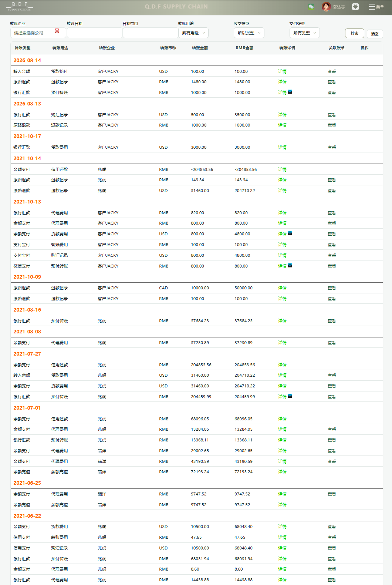The height and width of the screenshot is (585, 392).
Task: Open 查看 for 支付宝付 转账费用 row
Action: (x=332, y=245)
